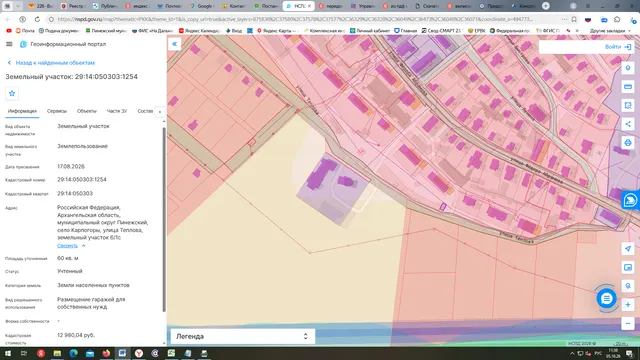
Task: Switch to the Сервисы tab
Action: 57,111
